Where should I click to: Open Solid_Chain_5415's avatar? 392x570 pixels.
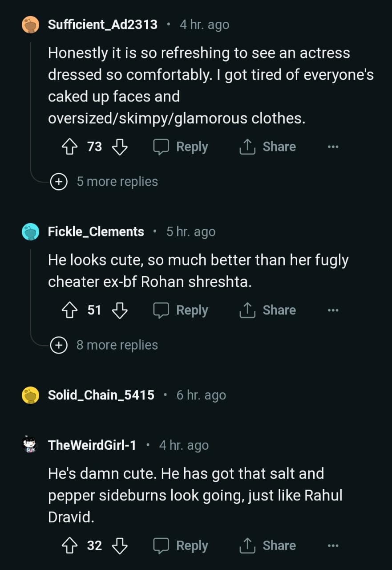pos(30,395)
